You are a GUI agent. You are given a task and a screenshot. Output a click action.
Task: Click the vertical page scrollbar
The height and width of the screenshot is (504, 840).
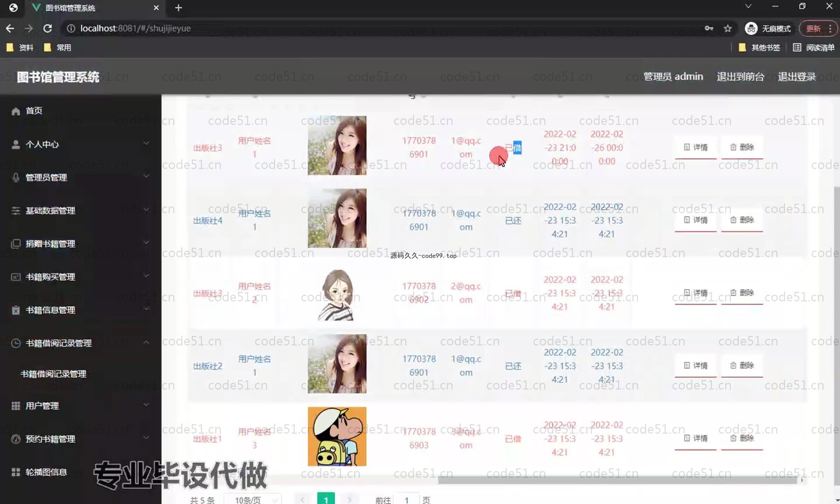pyautogui.click(x=837, y=336)
